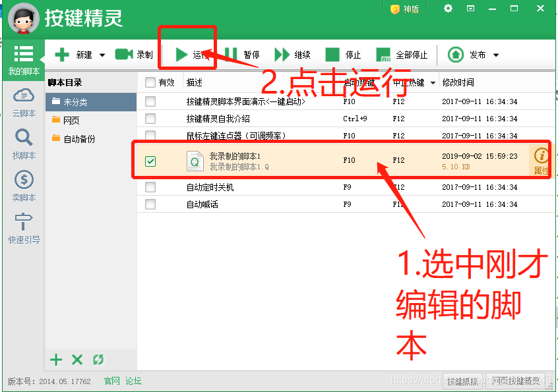Check 自动喊话 row checkbox
The width and height of the screenshot is (558, 392).
(x=150, y=204)
